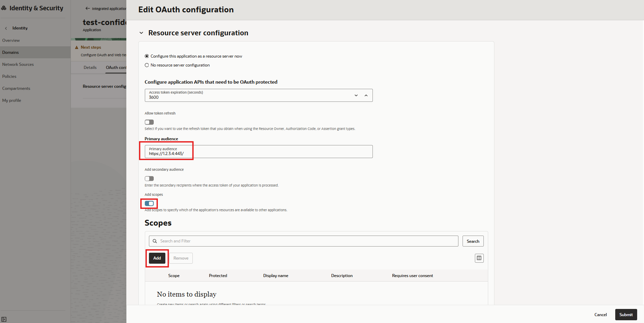Image resolution: width=644 pixels, height=323 pixels.
Task: Increase access token expiration with up arrow
Action: (x=366, y=95)
